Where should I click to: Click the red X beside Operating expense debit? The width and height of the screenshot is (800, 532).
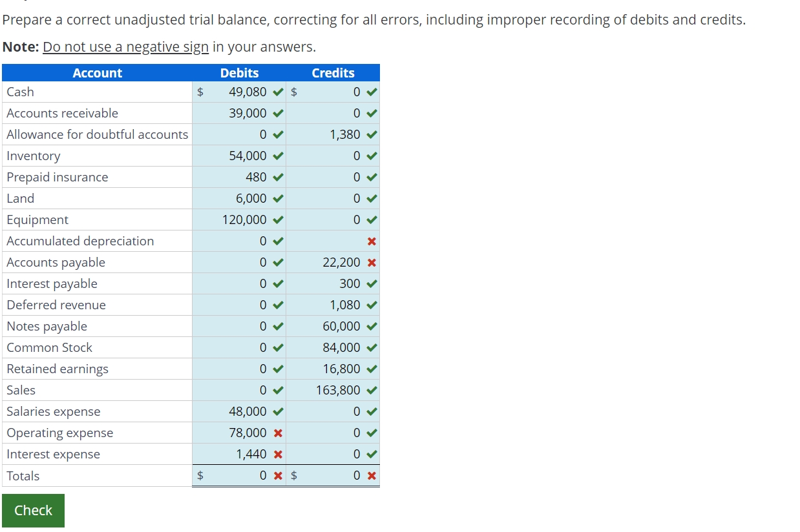coord(278,433)
